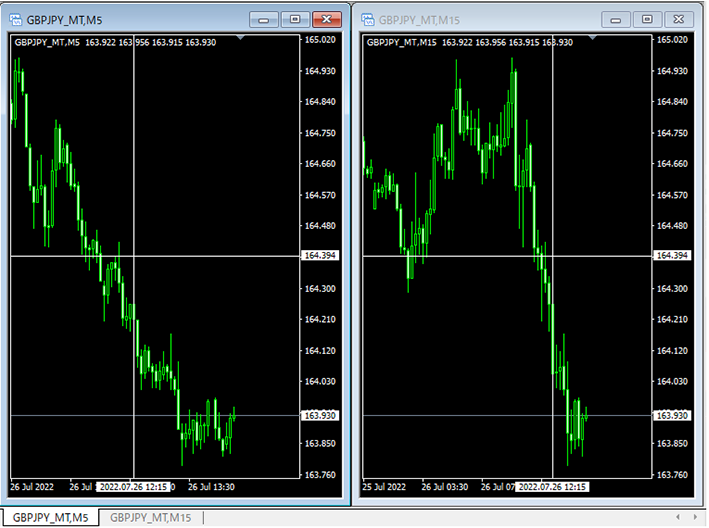
Task: Click the 163.760 price scale value in M15 chart
Action: pyautogui.click(x=672, y=475)
